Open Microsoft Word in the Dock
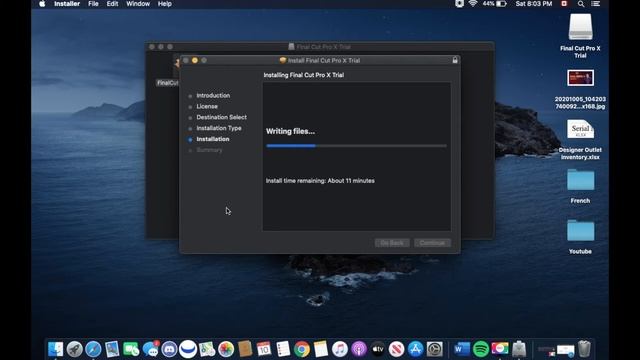Screen dimensions: 640x360 pyautogui.click(x=462, y=349)
